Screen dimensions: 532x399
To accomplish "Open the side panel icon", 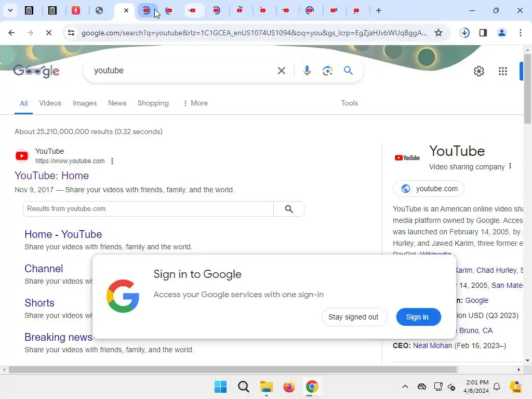I will (483, 33).
